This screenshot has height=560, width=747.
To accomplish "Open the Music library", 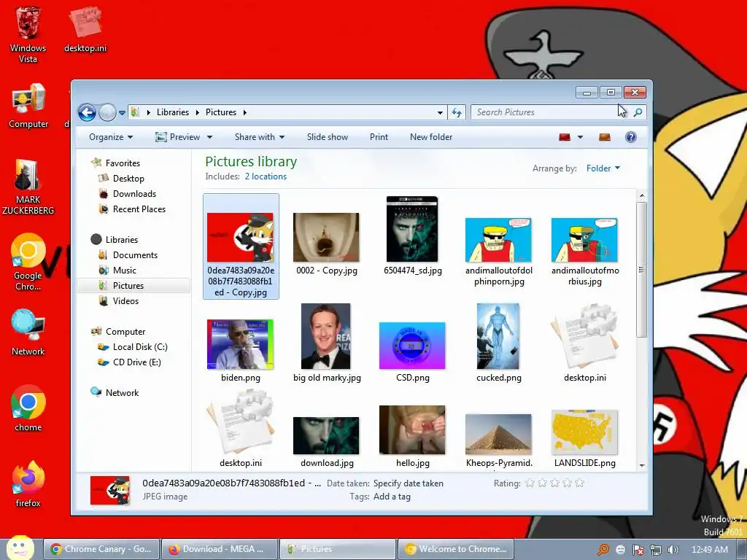I will [124, 270].
